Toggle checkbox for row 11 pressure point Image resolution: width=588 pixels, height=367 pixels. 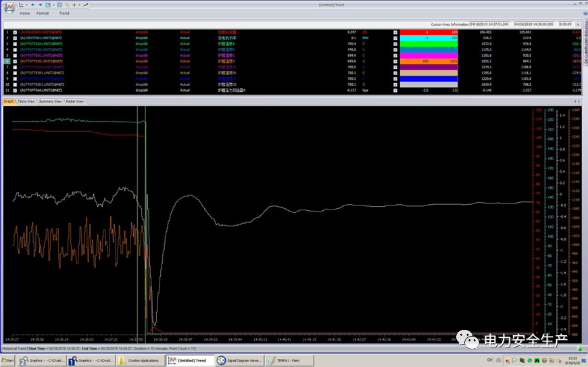[x=15, y=90]
